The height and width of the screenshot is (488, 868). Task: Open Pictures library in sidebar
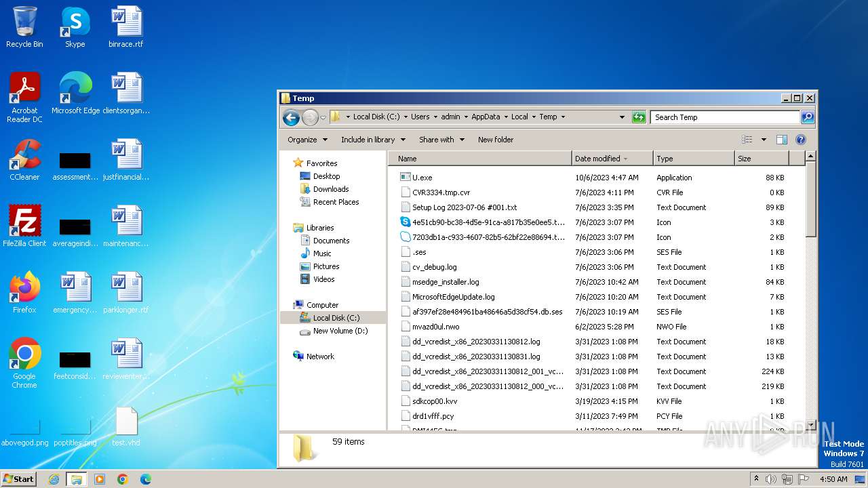(x=325, y=266)
